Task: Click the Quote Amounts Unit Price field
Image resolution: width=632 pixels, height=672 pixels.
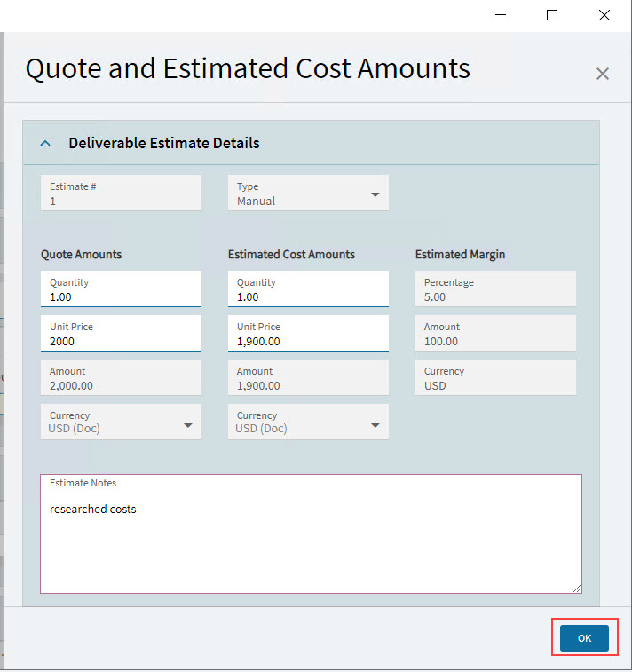Action: point(121,334)
